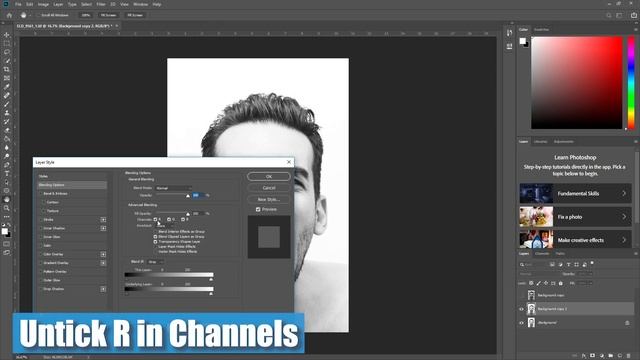Select the Hand tool
The width and height of the screenshot is (640, 360).
(7, 200)
